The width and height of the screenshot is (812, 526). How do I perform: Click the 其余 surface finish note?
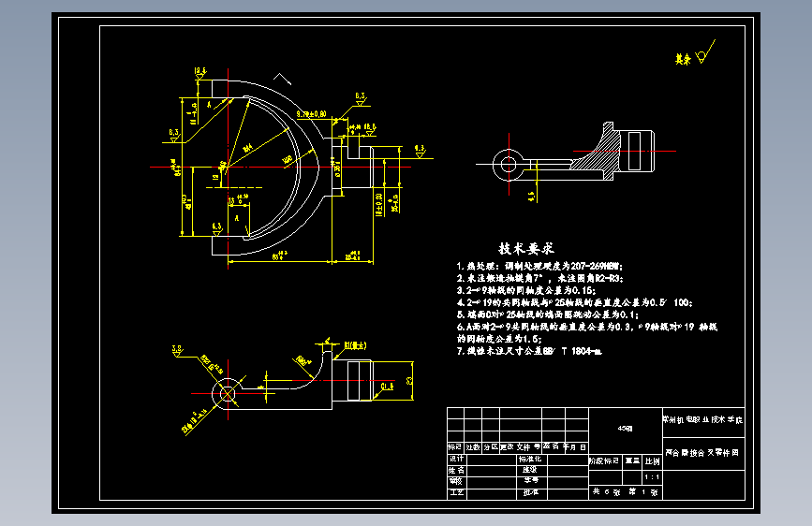pos(683,60)
